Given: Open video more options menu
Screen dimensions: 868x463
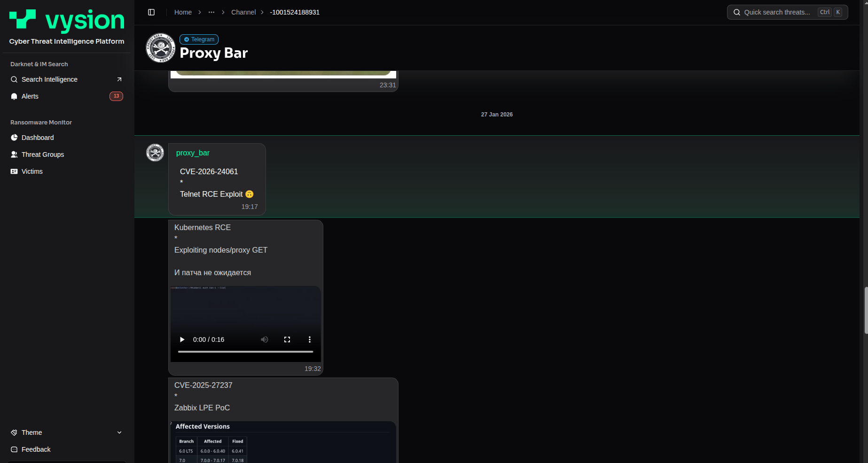Looking at the screenshot, I should click(310, 340).
